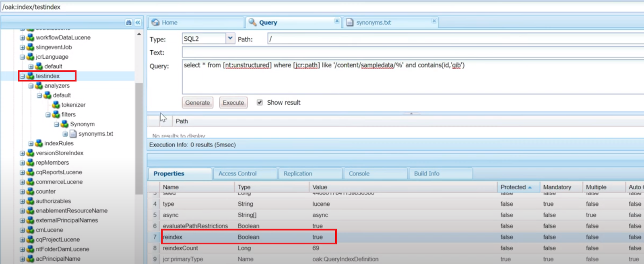
Task: Open the Properties tab
Action: [x=180, y=173]
